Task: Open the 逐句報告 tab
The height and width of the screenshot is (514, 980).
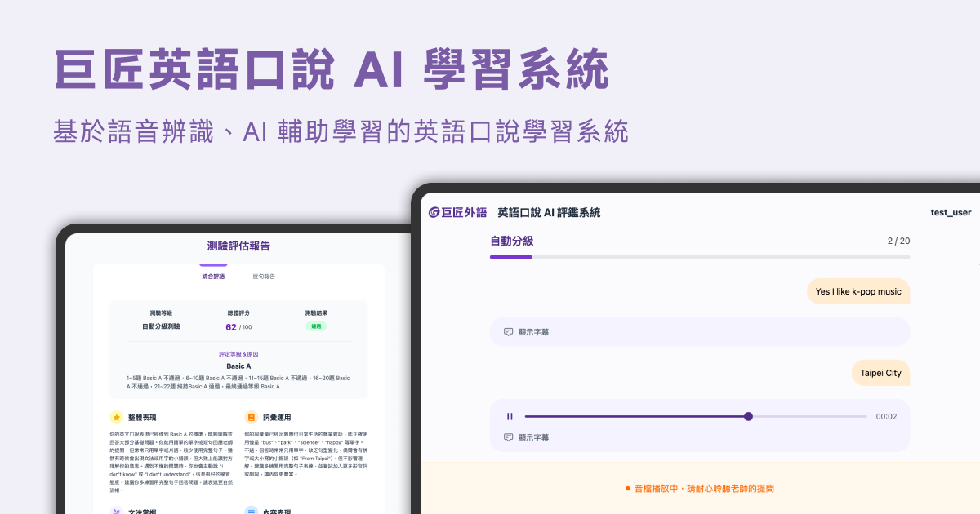Action: point(264,277)
